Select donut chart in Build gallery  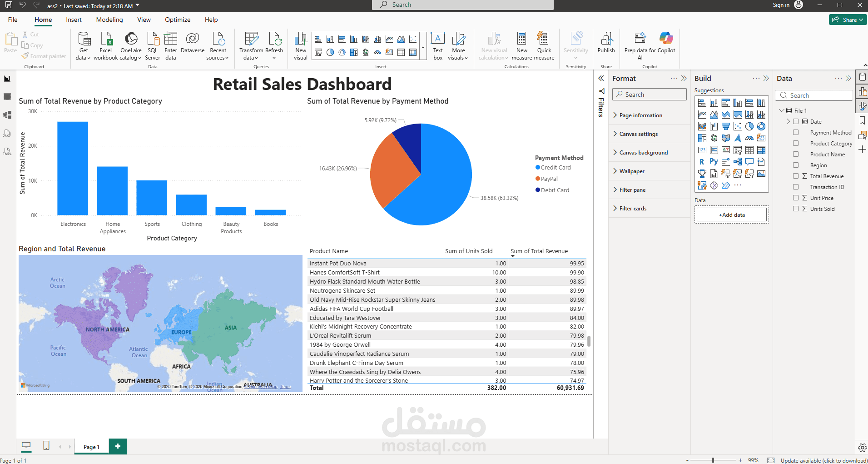point(761,126)
